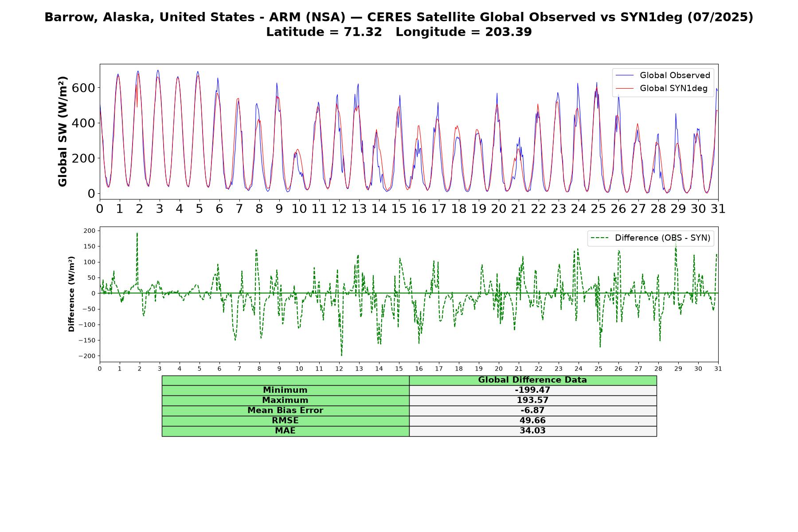Click the MAE value 34.03 cell
This screenshot has width=798, height=532.
click(x=532, y=431)
